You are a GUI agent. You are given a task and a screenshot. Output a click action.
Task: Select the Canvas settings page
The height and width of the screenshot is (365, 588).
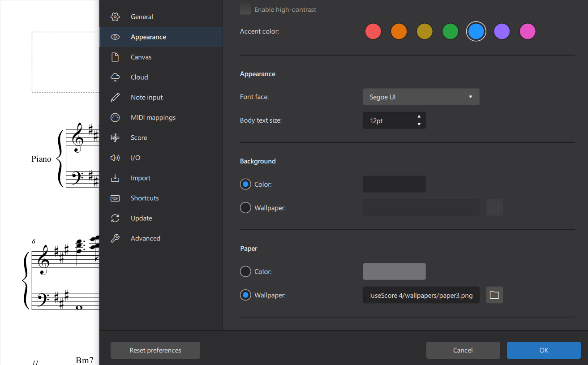(x=141, y=57)
